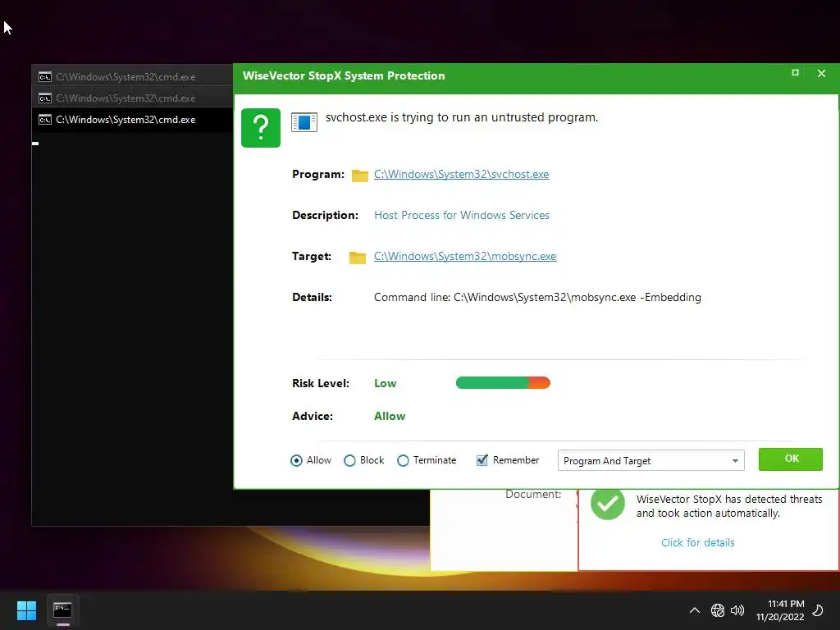Open folder icon beside mobsync.exe path
840x630 pixels.
tap(358, 257)
